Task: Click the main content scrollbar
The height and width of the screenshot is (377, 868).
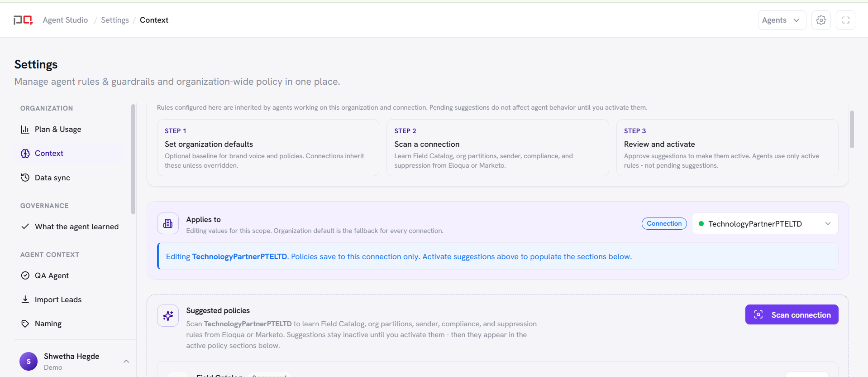Action: coord(852,130)
